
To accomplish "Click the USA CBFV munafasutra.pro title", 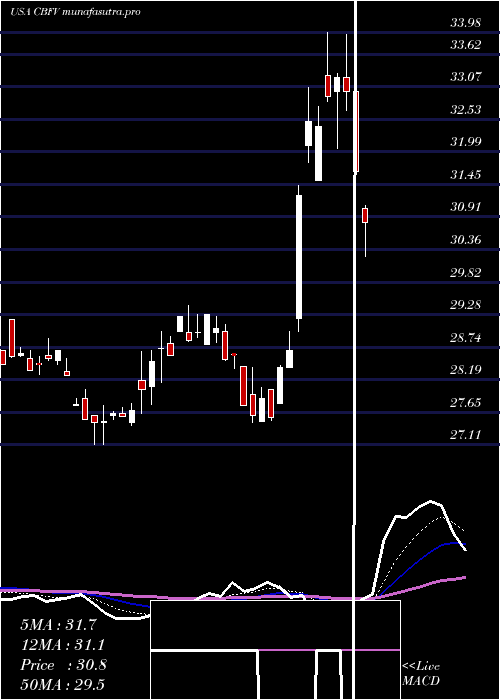I will click(75, 12).
